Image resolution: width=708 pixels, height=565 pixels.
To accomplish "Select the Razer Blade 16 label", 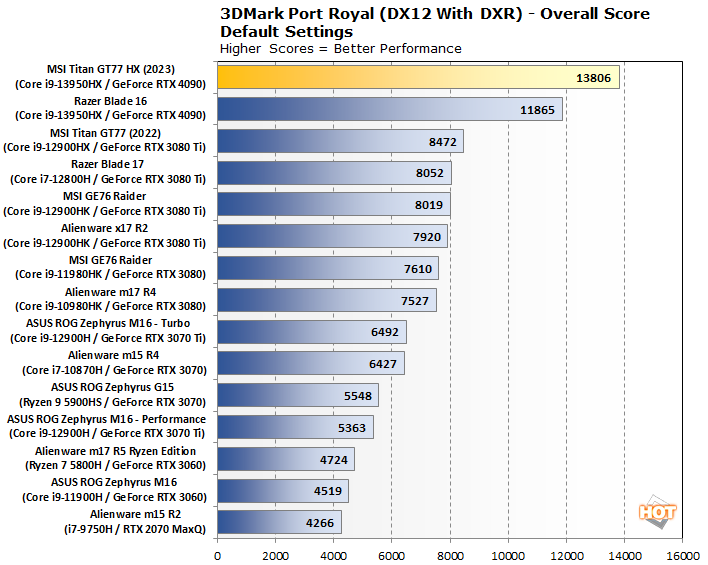I will (x=111, y=108).
